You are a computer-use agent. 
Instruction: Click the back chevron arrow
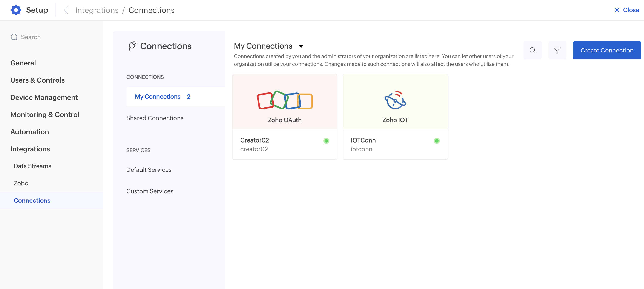click(66, 10)
